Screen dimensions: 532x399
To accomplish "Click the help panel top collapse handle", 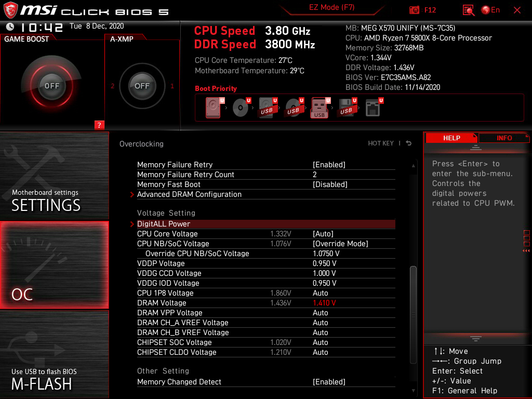I will coord(476,147).
